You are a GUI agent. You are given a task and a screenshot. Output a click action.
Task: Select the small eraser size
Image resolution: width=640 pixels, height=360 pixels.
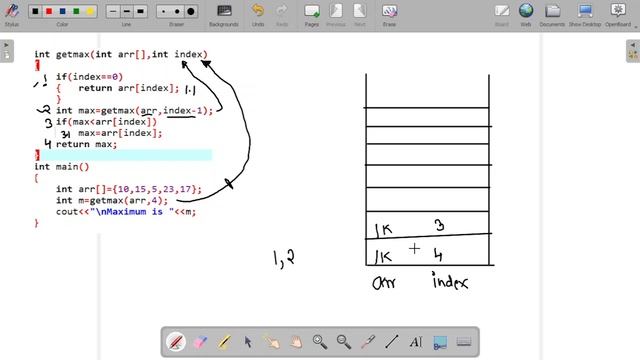click(x=164, y=11)
